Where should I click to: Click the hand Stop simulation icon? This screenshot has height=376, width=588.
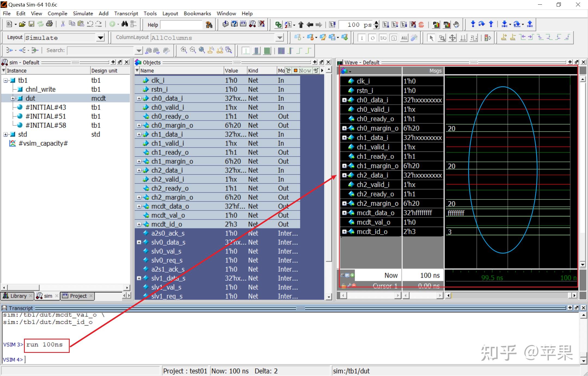click(x=457, y=25)
